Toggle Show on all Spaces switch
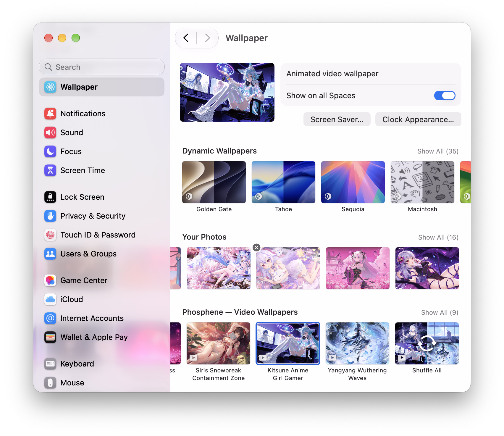The width and height of the screenshot is (504, 436). [x=445, y=96]
